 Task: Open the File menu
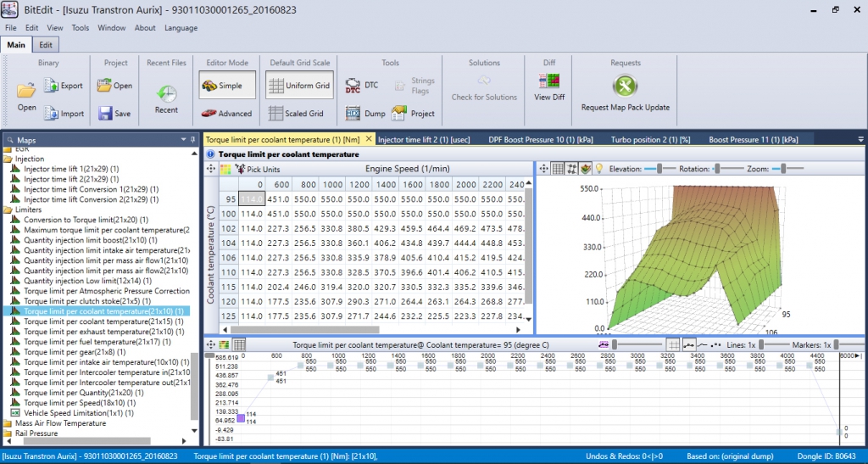[x=10, y=28]
